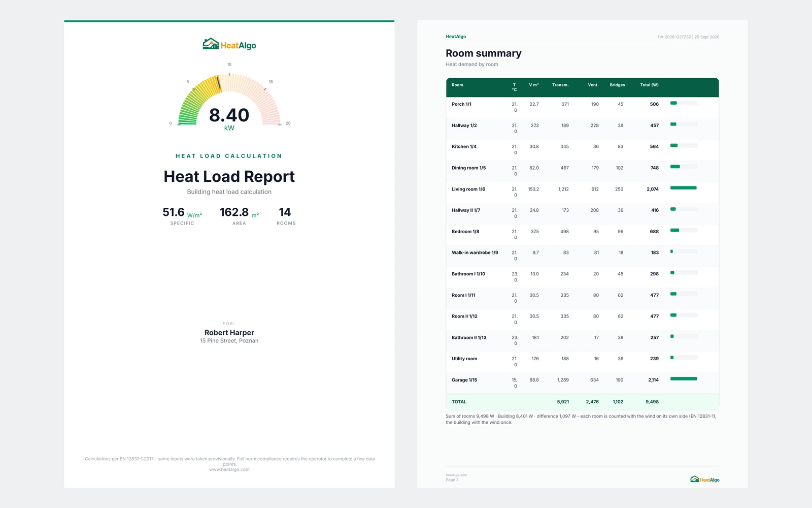
Task: Click the Bridges column header
Action: pyautogui.click(x=617, y=85)
